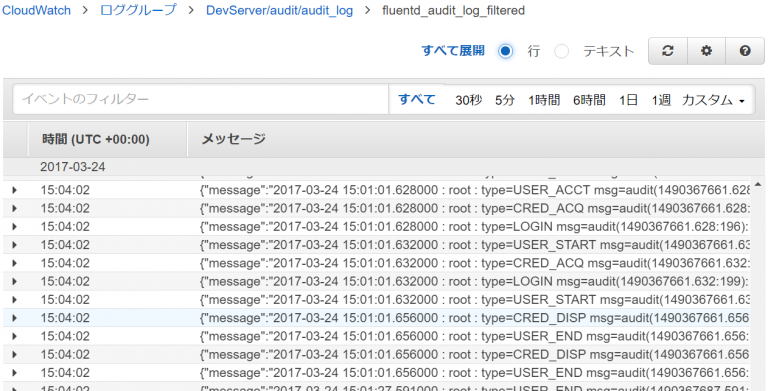The height and width of the screenshot is (391, 768).
Task: Select the テキスト radio button
Action: pyautogui.click(x=561, y=51)
